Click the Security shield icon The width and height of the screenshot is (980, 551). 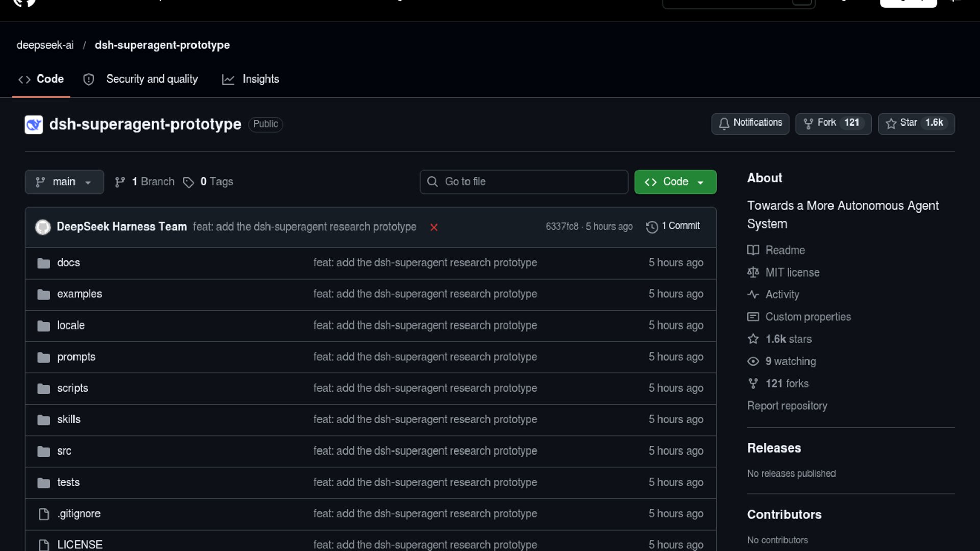(x=89, y=80)
